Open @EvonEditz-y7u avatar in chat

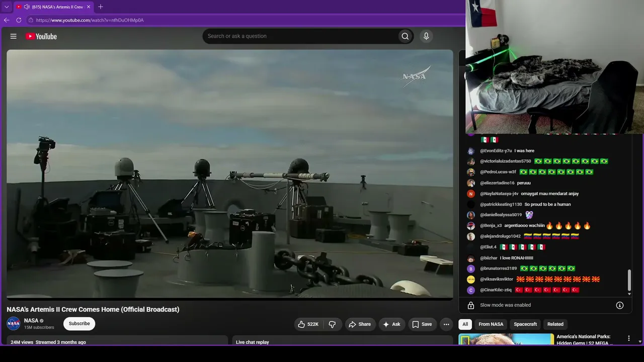[x=471, y=151]
